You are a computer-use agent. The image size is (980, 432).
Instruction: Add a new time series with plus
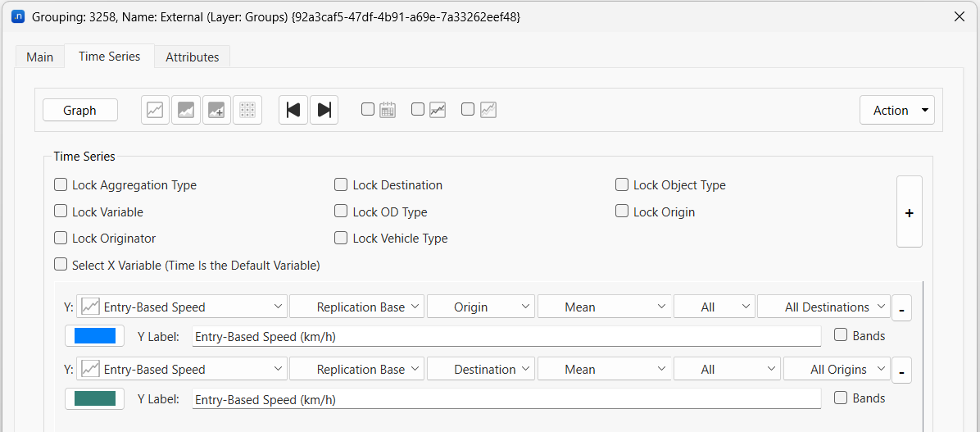click(x=909, y=212)
